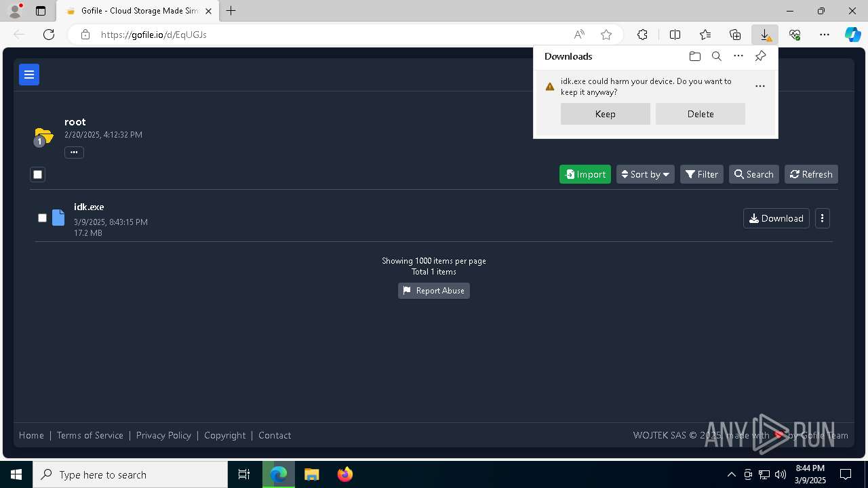This screenshot has height=488, width=868.
Task: Keep the idk.exe download
Action: click(606, 114)
